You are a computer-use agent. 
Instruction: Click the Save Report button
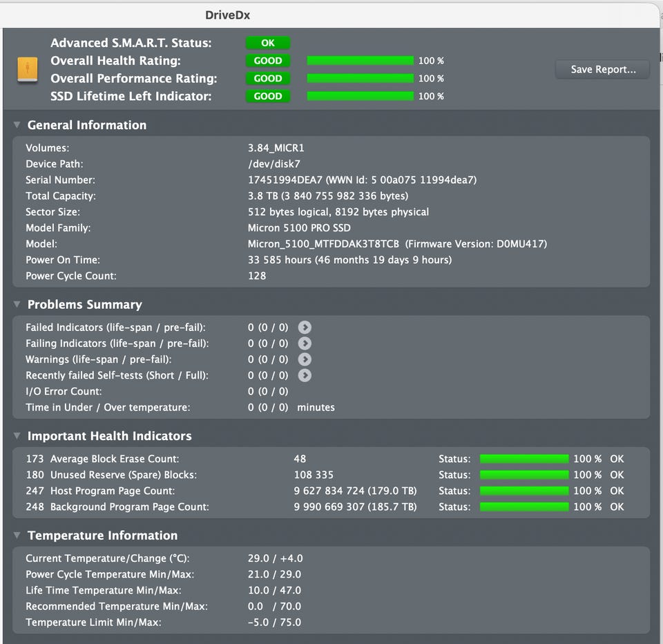click(x=602, y=69)
